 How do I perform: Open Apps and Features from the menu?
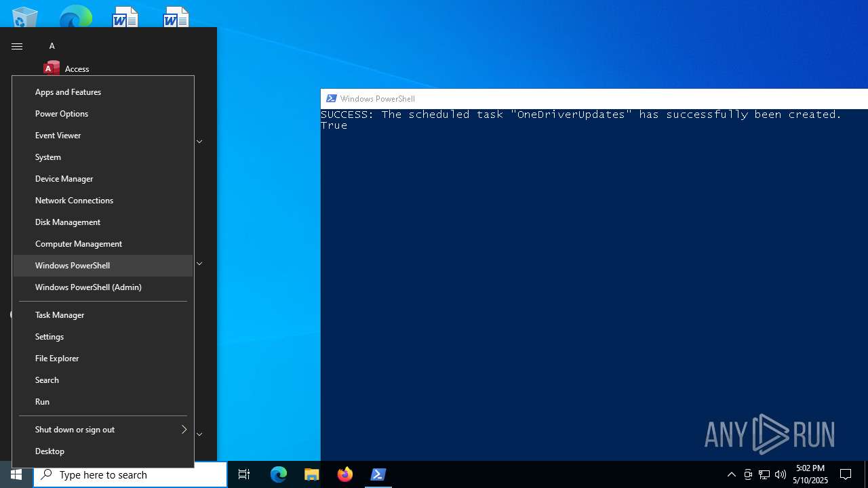coord(103,91)
